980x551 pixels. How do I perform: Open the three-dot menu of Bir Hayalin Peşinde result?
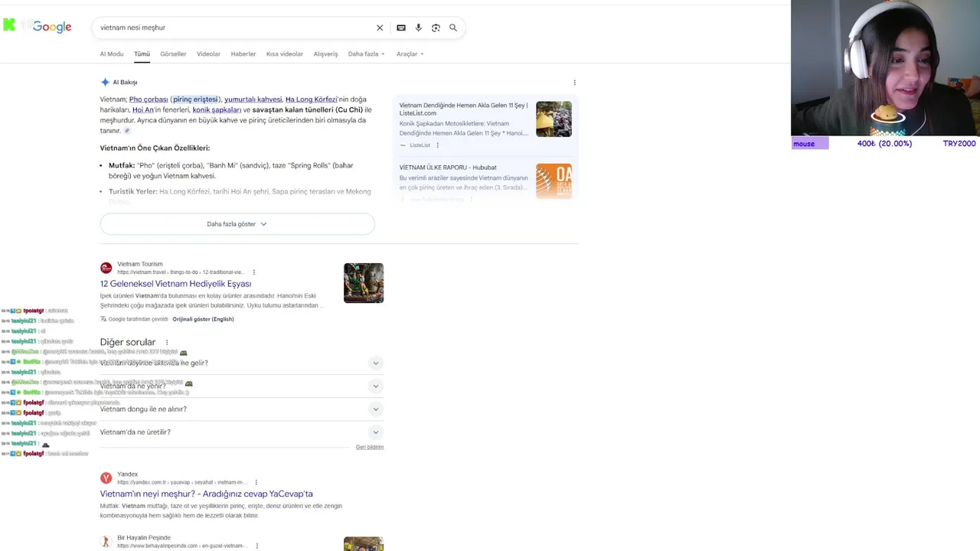(x=257, y=546)
